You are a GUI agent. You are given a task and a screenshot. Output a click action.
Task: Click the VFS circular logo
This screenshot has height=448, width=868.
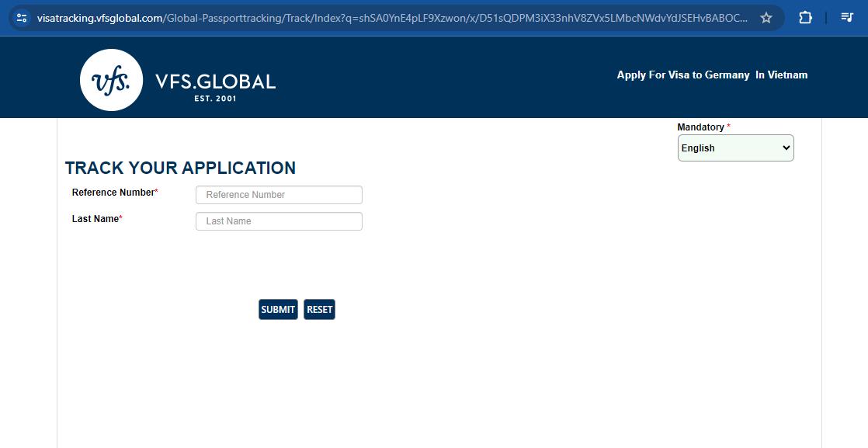pyautogui.click(x=111, y=80)
